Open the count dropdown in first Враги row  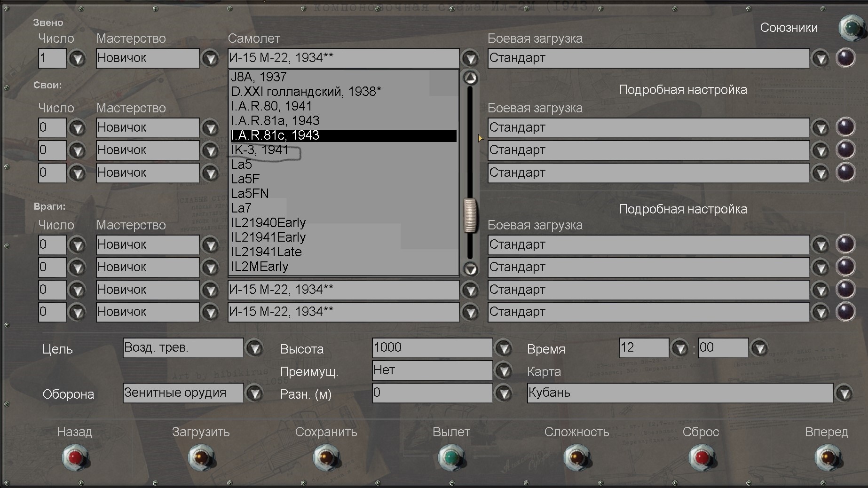[x=77, y=245]
